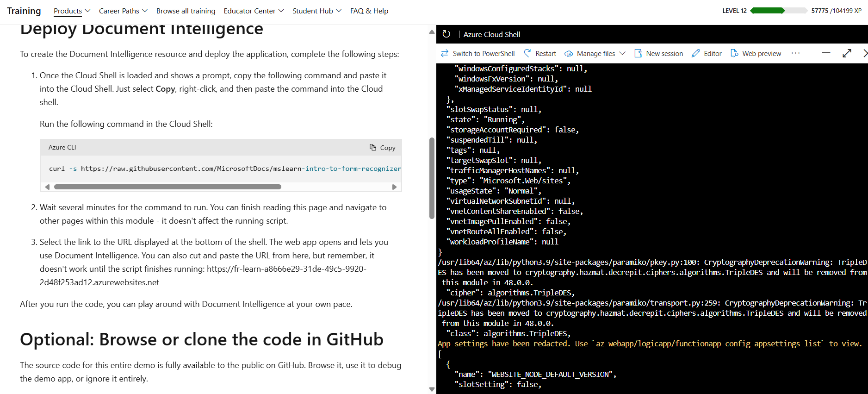This screenshot has width=868, height=394.
Task: Click the LEVEL 12 label
Action: (735, 11)
